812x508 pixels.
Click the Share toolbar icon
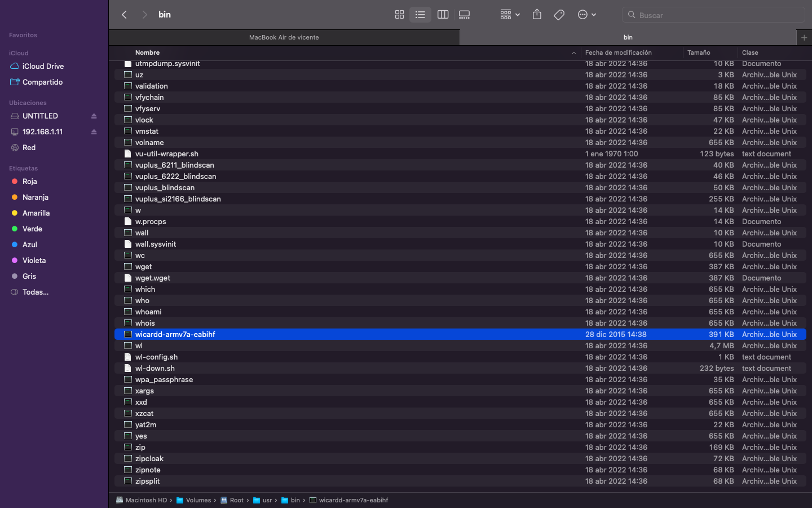coord(537,15)
